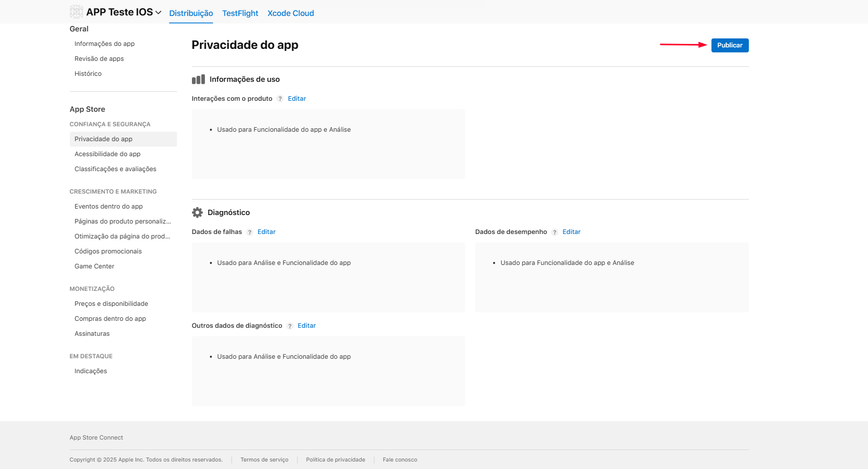Navigate to Compras dentro do app
This screenshot has width=868, height=469.
tap(110, 319)
